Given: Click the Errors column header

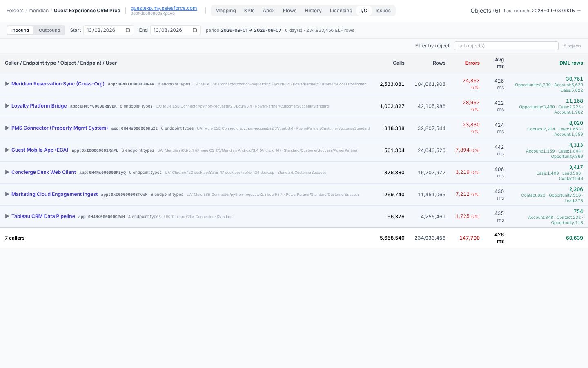Looking at the screenshot, I should [472, 63].
